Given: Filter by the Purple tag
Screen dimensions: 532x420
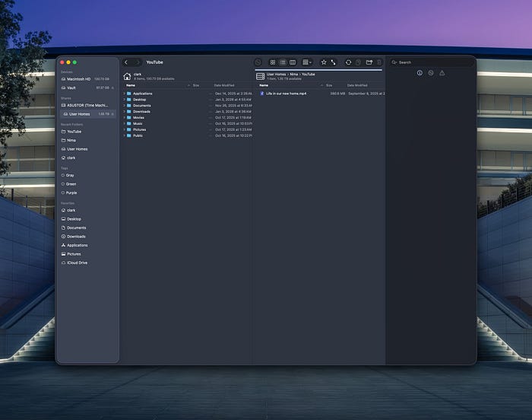Looking at the screenshot, I should (x=88, y=192).
